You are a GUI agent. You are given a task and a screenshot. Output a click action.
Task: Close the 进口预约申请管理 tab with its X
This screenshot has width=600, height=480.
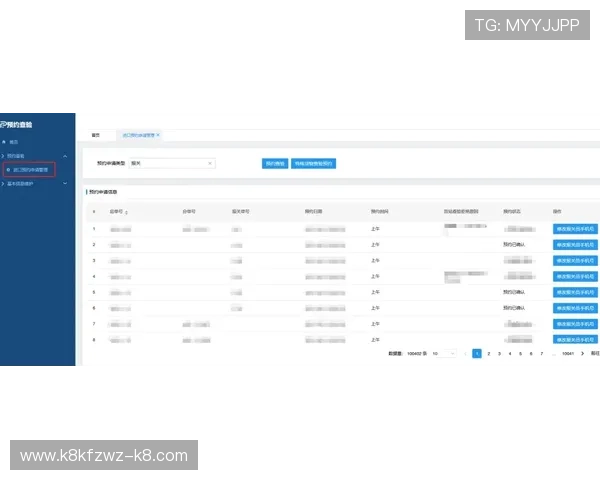point(158,134)
